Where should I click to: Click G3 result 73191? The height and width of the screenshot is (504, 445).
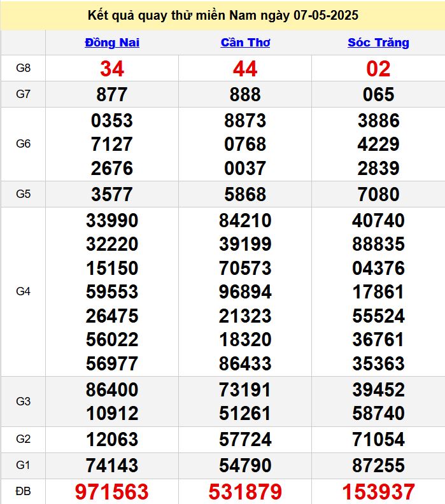click(245, 389)
